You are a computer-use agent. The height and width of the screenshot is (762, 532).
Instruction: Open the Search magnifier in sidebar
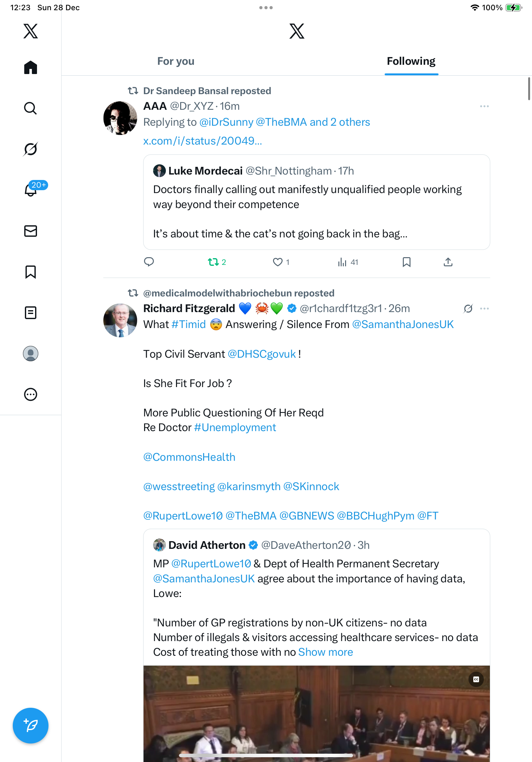point(31,108)
